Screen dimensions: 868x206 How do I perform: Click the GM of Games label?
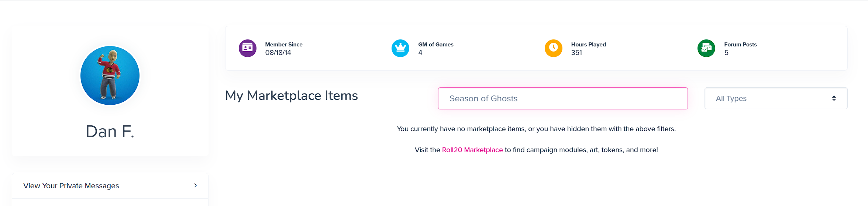point(435,45)
